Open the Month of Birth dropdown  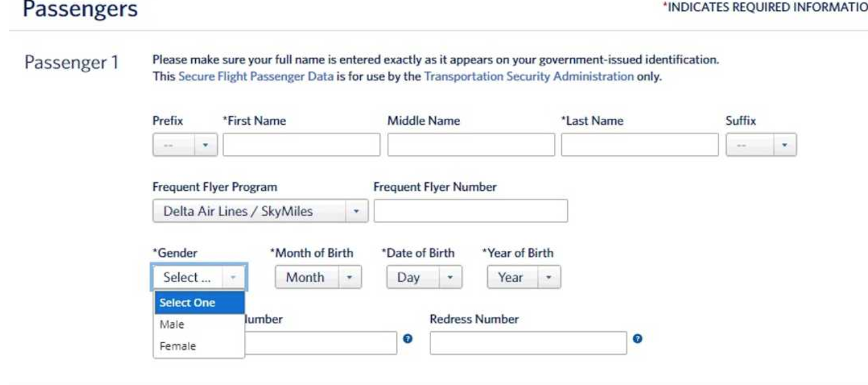click(318, 277)
